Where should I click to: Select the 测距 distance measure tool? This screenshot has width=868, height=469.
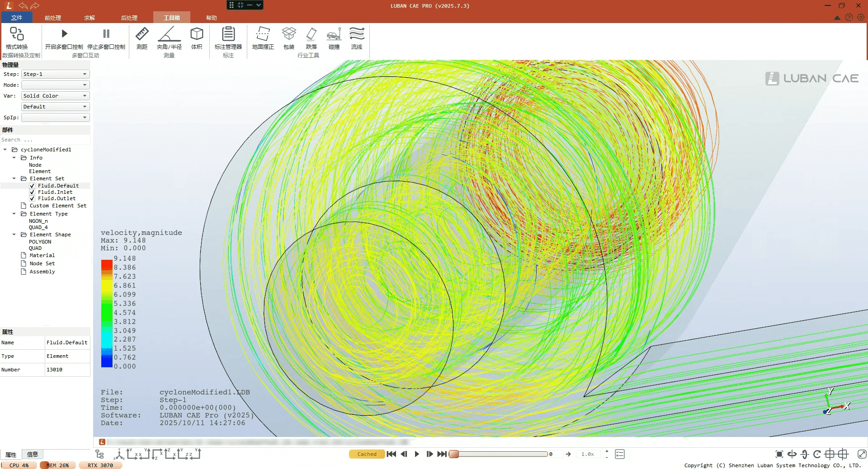[x=142, y=34]
